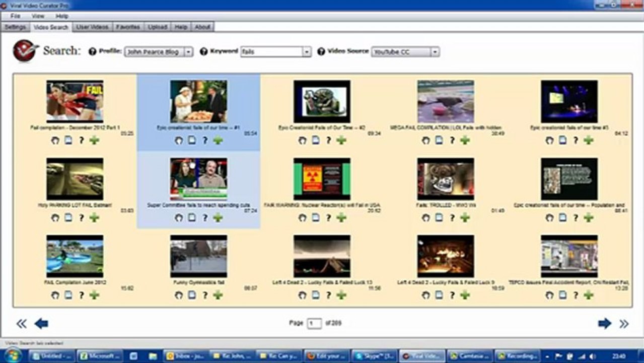The width and height of the screenshot is (644, 363).
Task: Click question mark under Super Committee fails video
Action: pyautogui.click(x=205, y=217)
